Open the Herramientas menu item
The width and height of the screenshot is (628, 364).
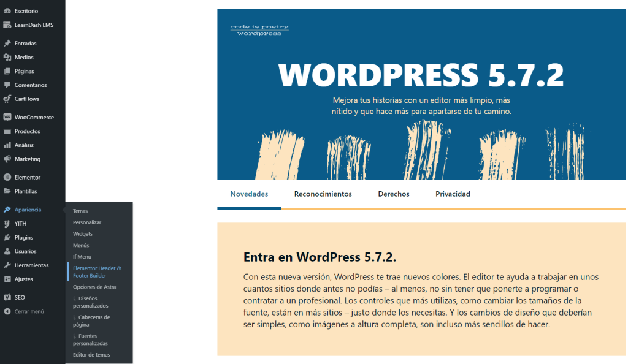pos(33,265)
